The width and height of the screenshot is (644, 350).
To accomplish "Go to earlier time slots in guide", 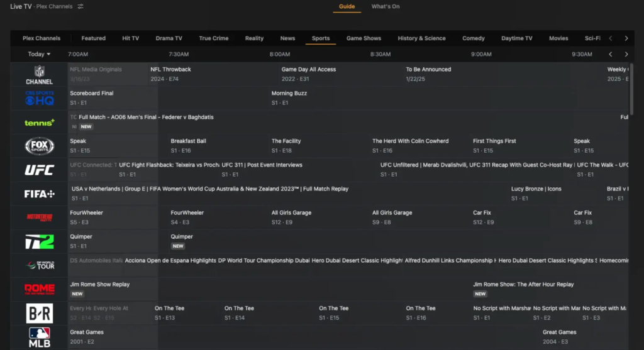I will coord(611,54).
